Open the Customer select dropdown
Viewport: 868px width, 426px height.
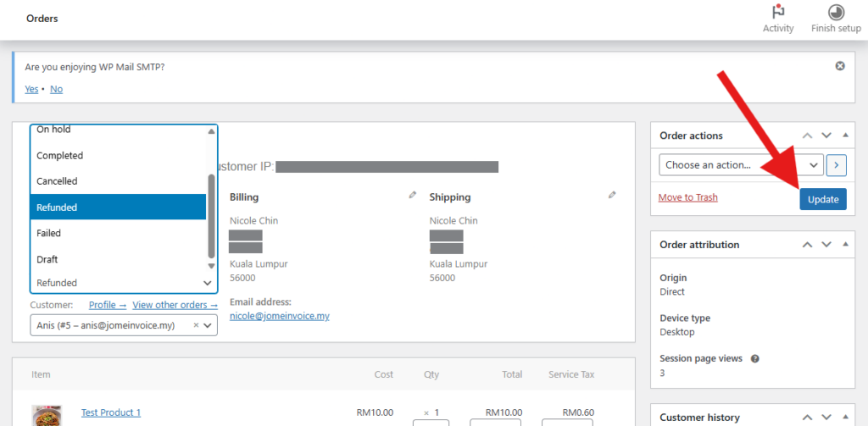(x=124, y=325)
